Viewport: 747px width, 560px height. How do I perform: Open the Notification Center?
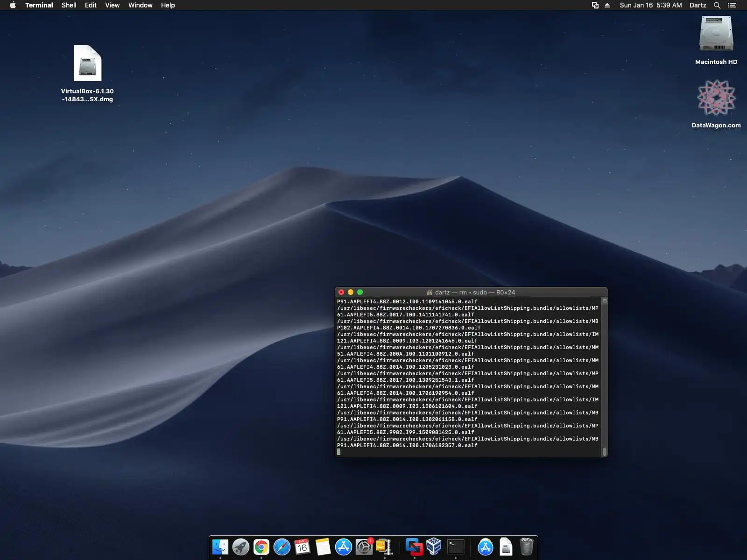point(732,5)
